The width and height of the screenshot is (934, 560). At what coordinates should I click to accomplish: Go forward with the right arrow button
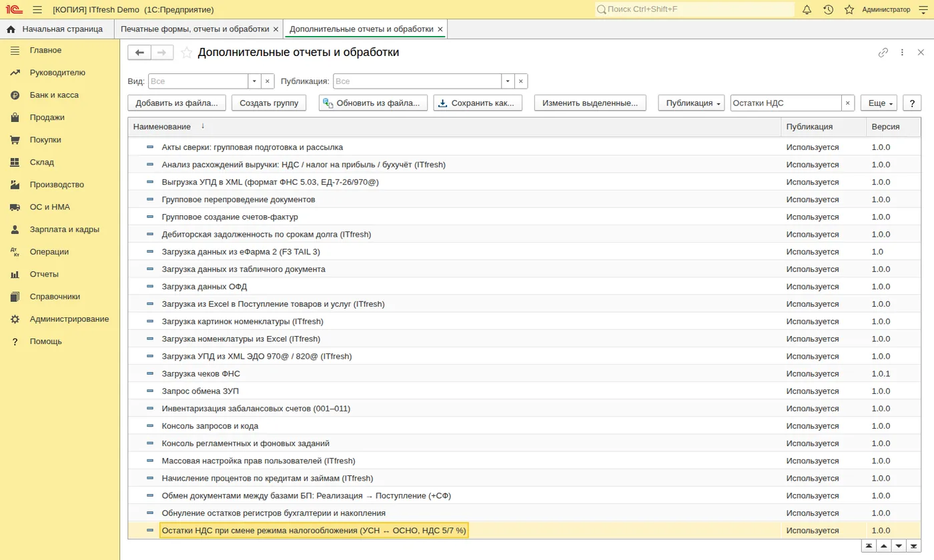[x=162, y=53]
